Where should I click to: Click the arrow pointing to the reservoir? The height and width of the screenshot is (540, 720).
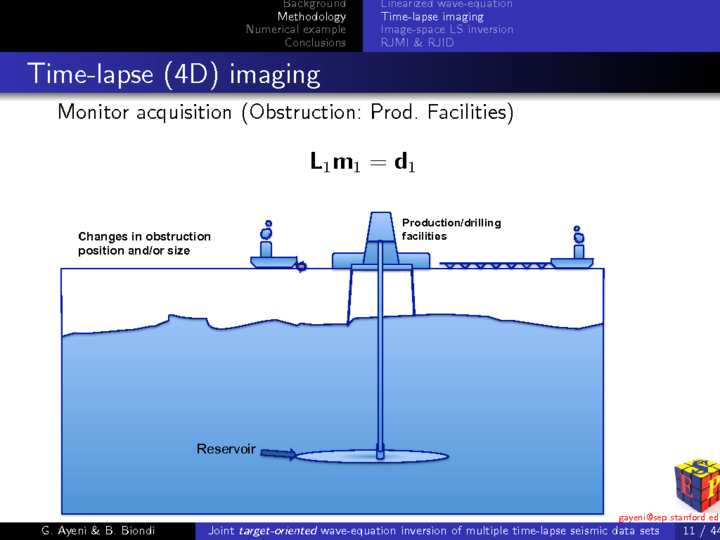pos(278,453)
